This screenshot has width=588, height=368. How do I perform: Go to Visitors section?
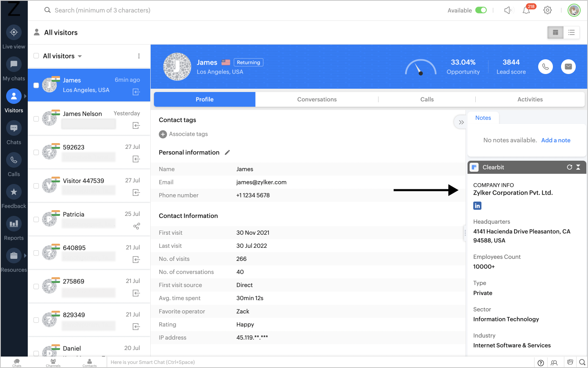tap(14, 101)
